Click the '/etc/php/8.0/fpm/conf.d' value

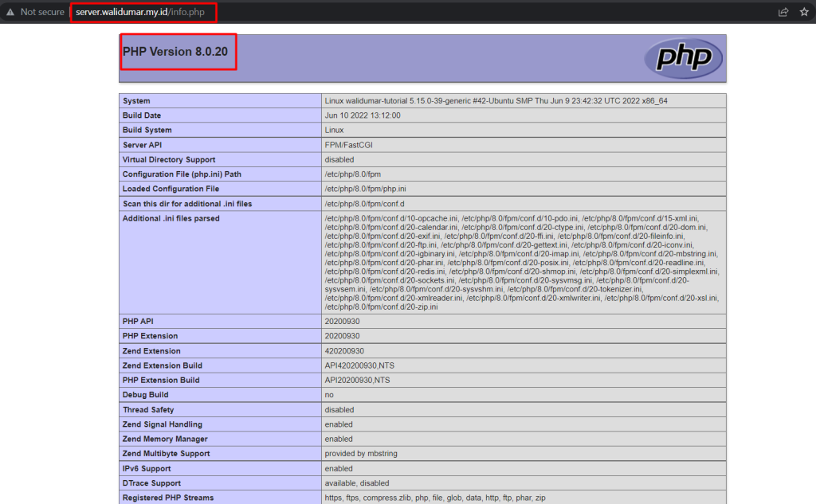[364, 204]
